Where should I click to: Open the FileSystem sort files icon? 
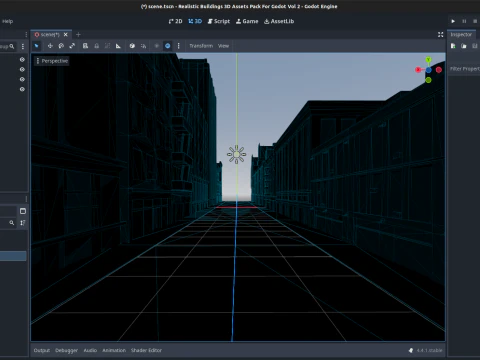(x=23, y=223)
